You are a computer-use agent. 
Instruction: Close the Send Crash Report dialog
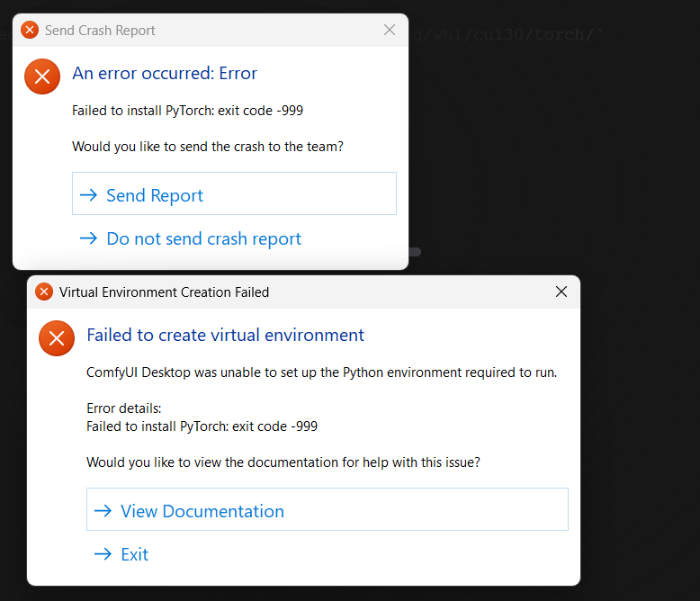point(390,30)
